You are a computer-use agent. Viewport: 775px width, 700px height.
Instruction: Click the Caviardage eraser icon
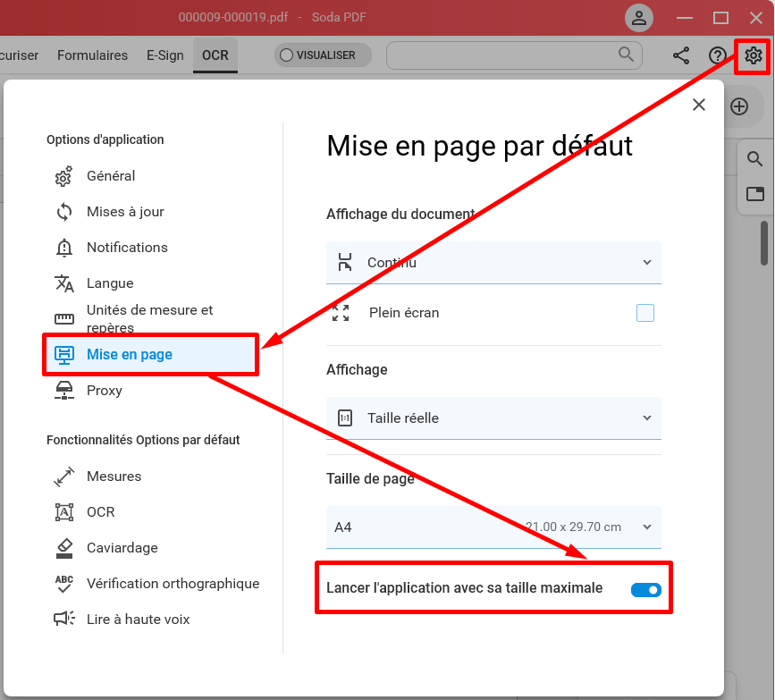pyautogui.click(x=63, y=548)
